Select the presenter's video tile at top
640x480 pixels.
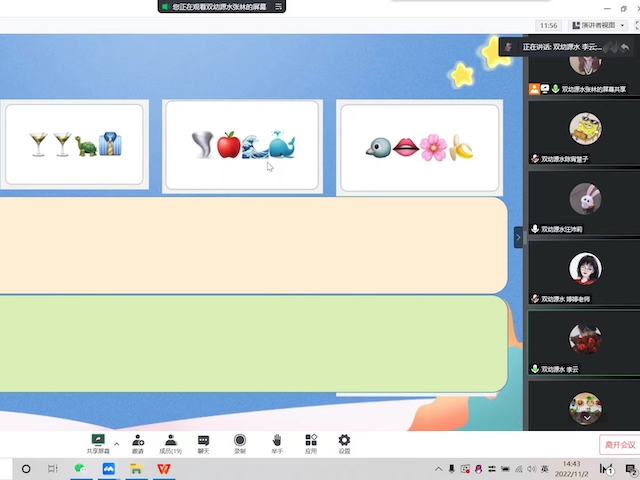click(584, 65)
